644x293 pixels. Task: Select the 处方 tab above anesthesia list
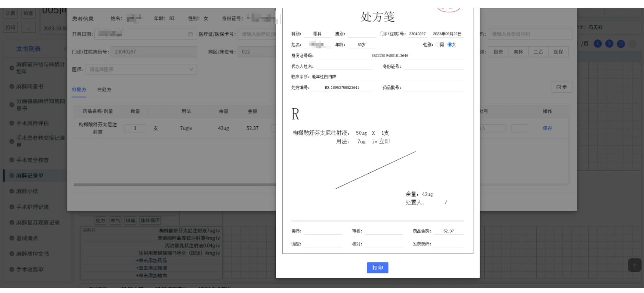(100, 220)
